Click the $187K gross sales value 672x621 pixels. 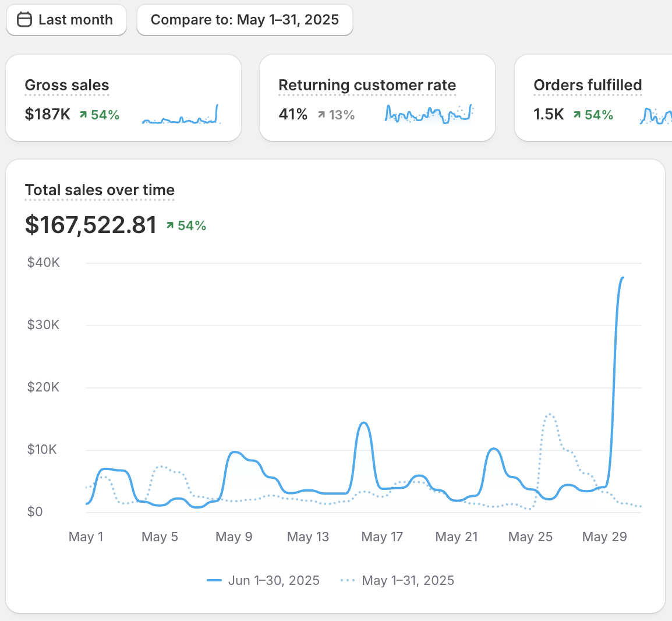coord(48,115)
